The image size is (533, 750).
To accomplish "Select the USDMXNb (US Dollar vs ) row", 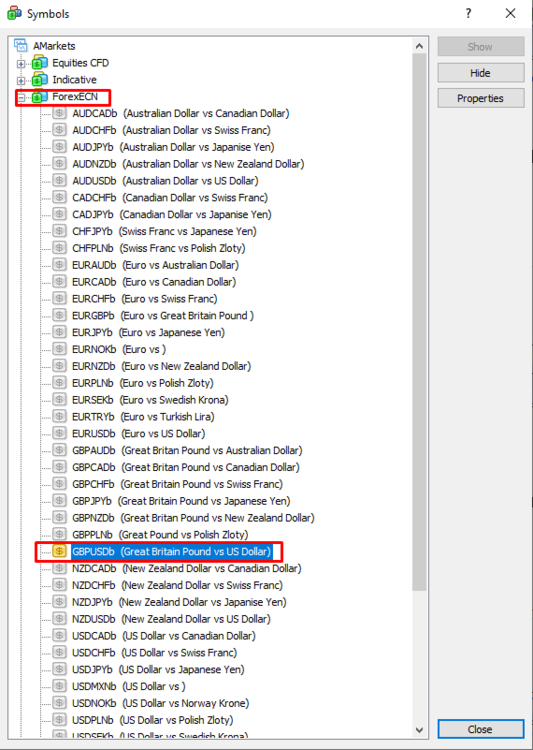I will click(129, 686).
